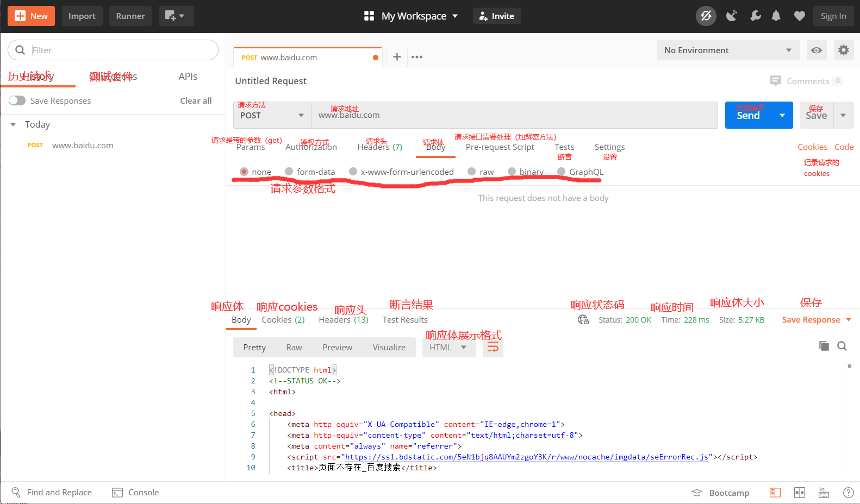The width and height of the screenshot is (860, 504).
Task: Open the request Settings tab
Action: (x=609, y=147)
